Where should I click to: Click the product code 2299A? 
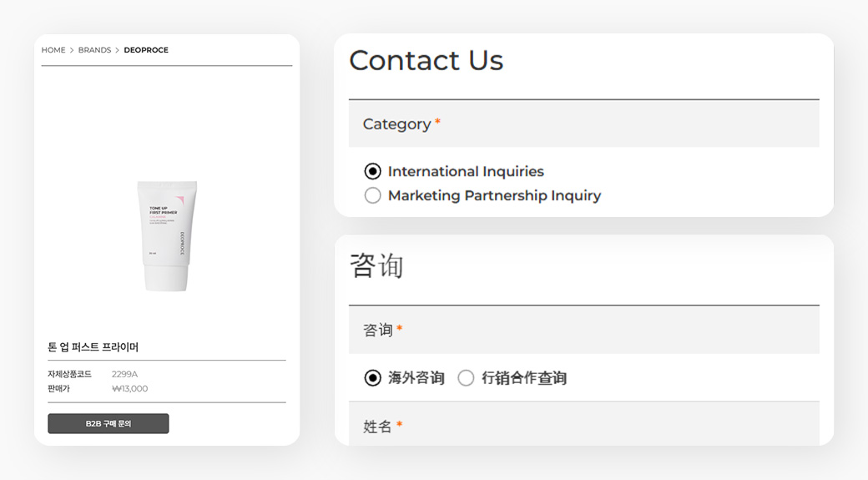[x=124, y=374]
